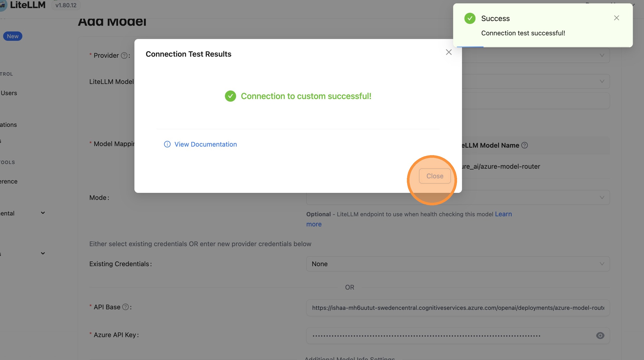Click the Provider help question-mark icon

pyautogui.click(x=124, y=56)
